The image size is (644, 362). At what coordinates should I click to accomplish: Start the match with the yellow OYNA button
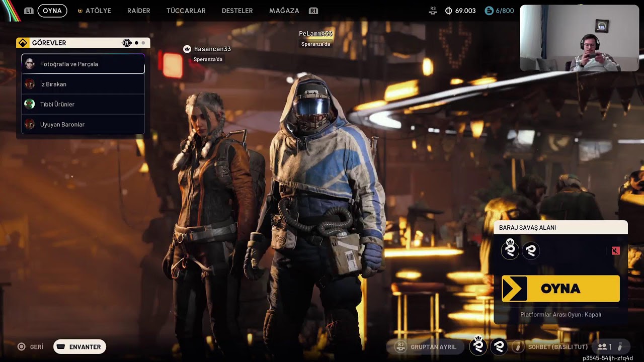point(560,289)
